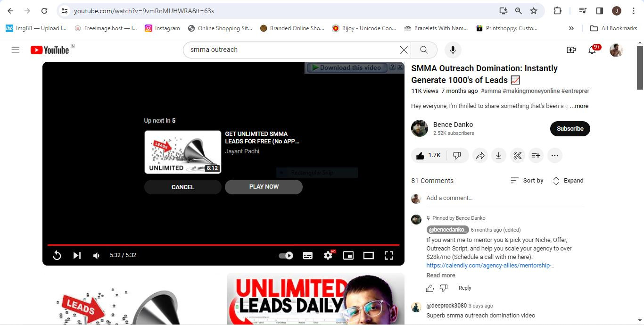Viewport: 644px width, 325px height.
Task: Download the video with arrow icon
Action: click(x=498, y=155)
